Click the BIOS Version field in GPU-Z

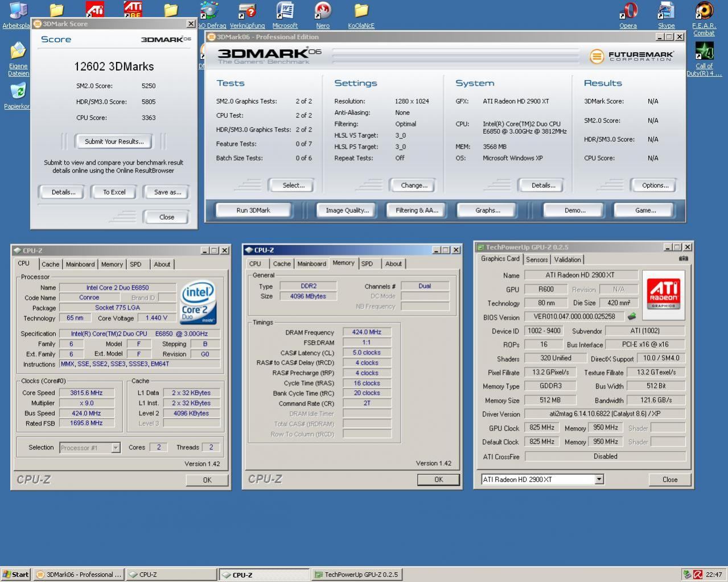574,317
